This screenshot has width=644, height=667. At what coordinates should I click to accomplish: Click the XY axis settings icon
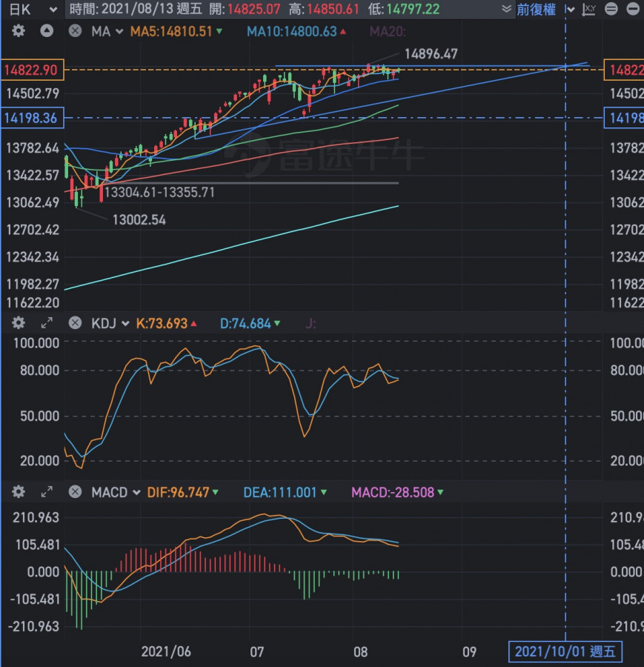[589, 10]
